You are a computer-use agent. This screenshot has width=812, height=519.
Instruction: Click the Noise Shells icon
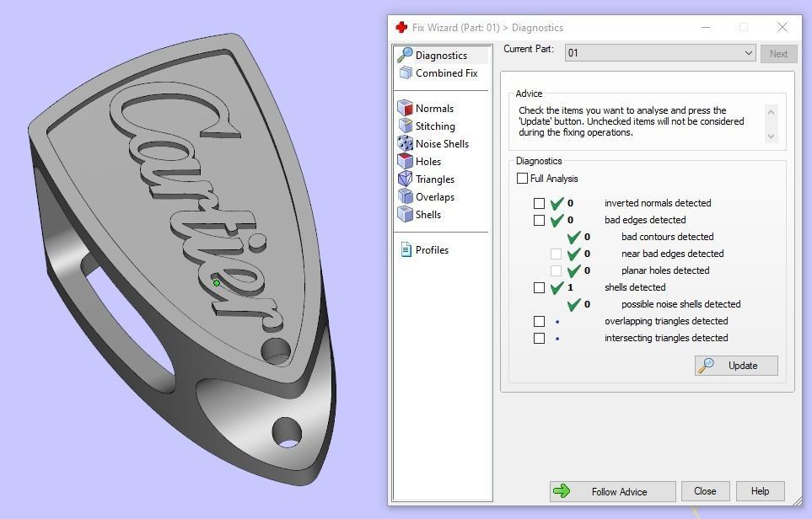(x=405, y=143)
